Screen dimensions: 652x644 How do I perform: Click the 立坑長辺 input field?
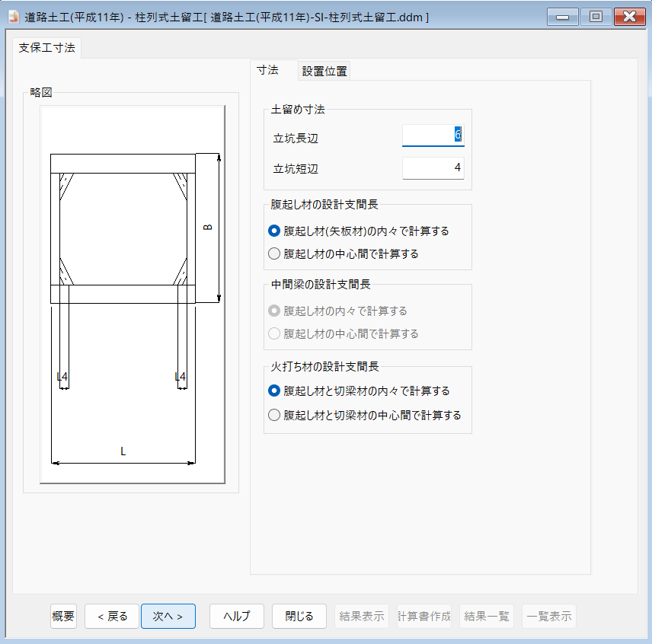pyautogui.click(x=433, y=135)
